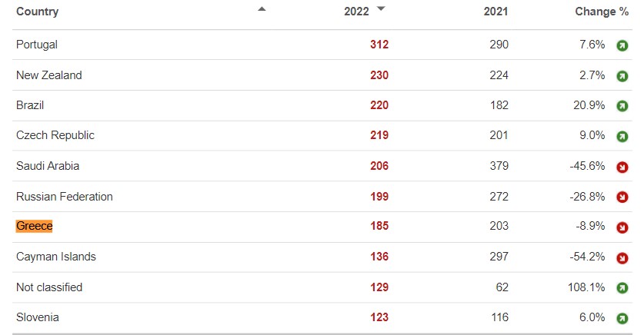Open the highlighted Greece entry

pos(34,226)
